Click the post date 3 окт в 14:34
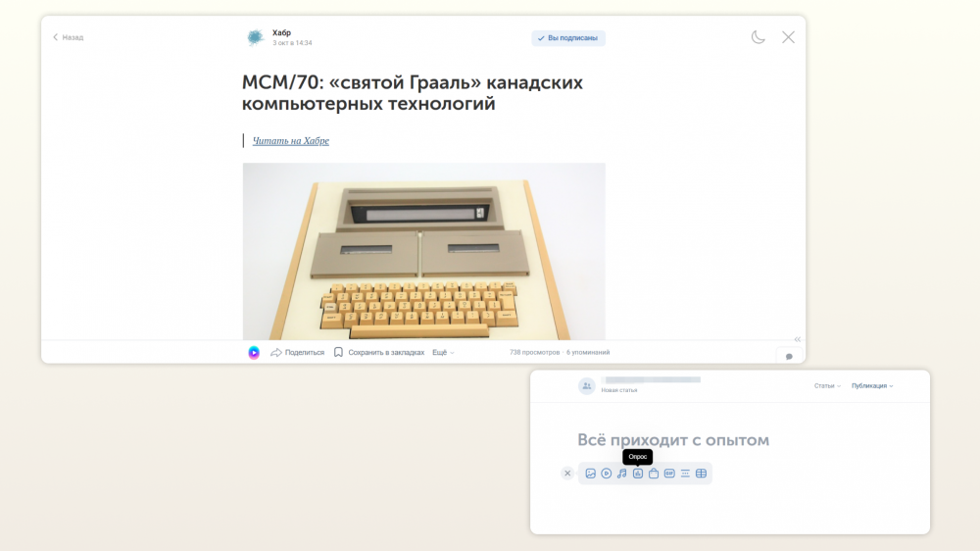980x551 pixels. (x=292, y=43)
